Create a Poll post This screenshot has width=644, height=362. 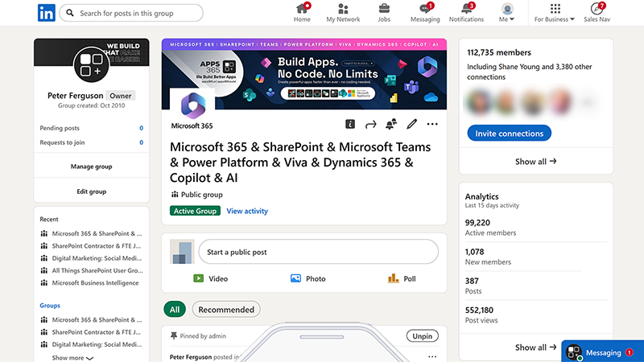click(402, 278)
